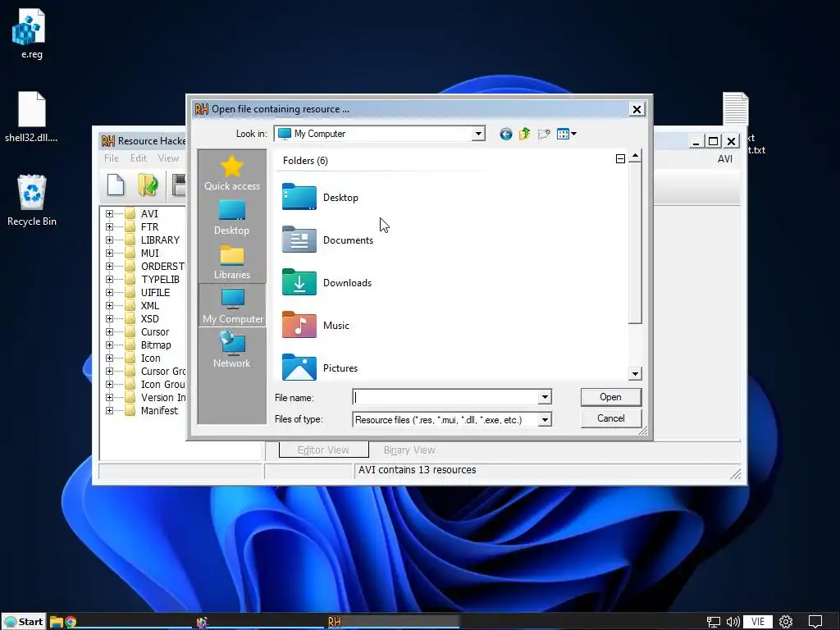Viewport: 840px width, 630px height.
Task: Select the Version Info tree item
Action: pos(163,398)
